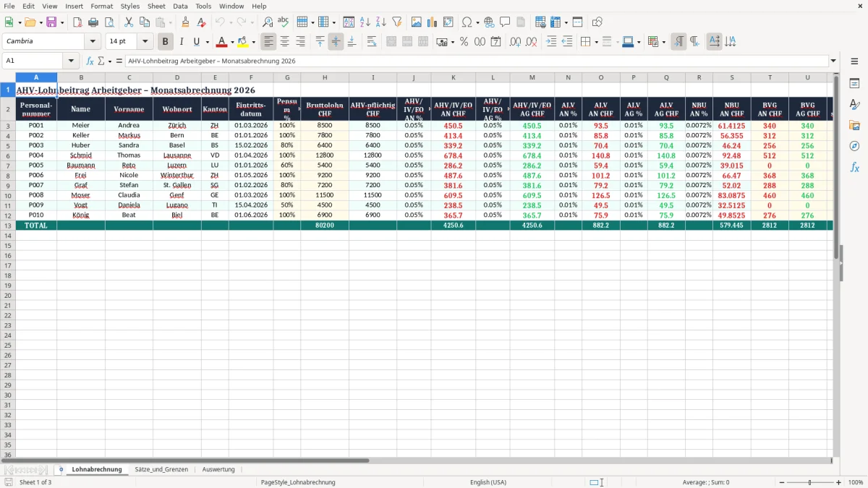Open sidebar Properties panel icon

point(854,84)
